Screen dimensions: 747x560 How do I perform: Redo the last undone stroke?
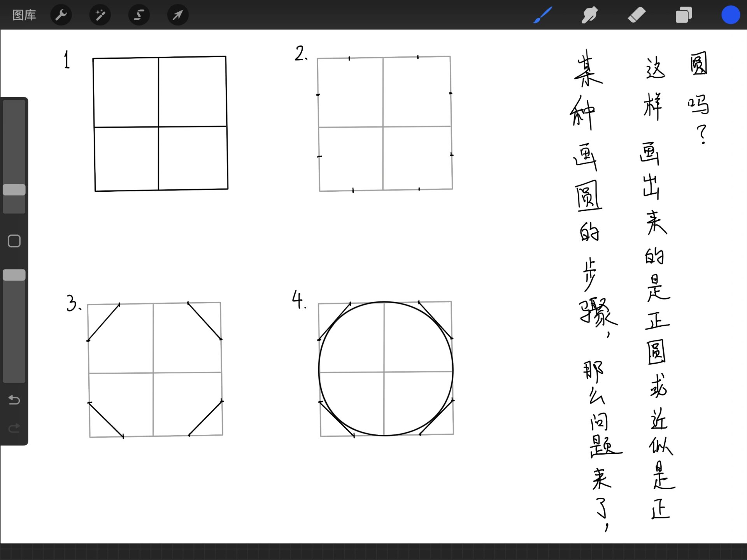14,428
